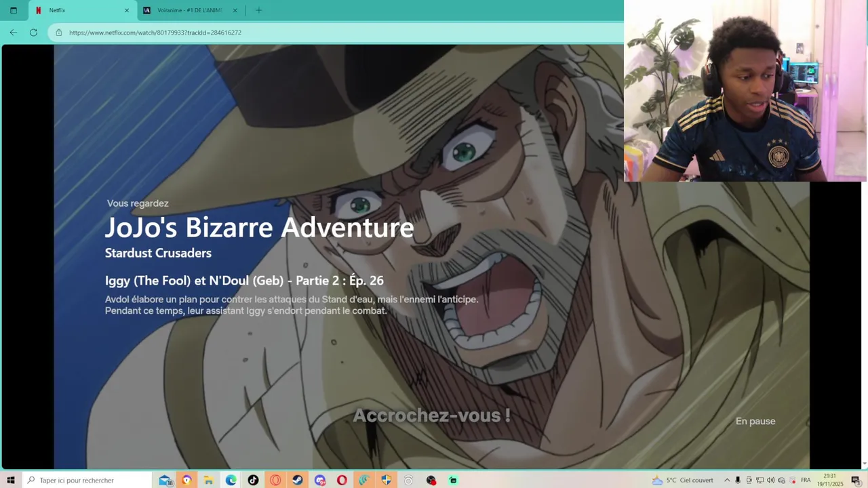The width and height of the screenshot is (868, 488).
Task: Launch Steam from the taskbar
Action: [x=298, y=480]
